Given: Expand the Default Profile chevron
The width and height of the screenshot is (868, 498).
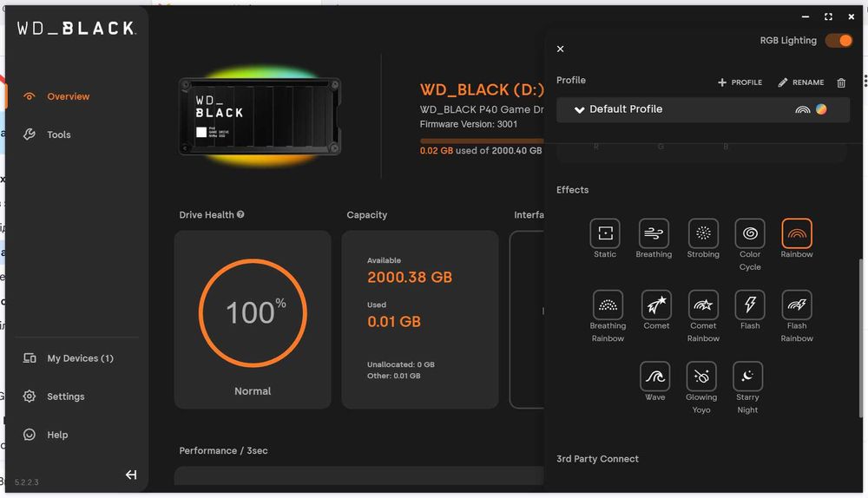Looking at the screenshot, I should pyautogui.click(x=579, y=109).
